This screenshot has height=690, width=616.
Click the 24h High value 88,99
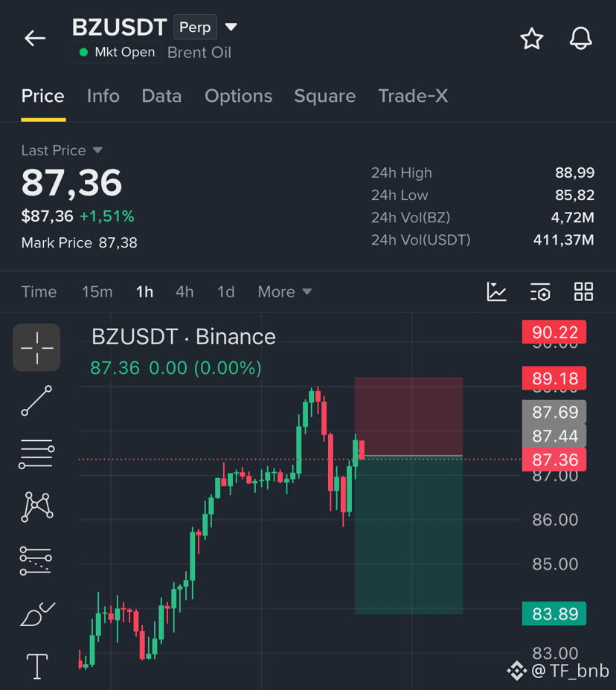click(x=574, y=172)
